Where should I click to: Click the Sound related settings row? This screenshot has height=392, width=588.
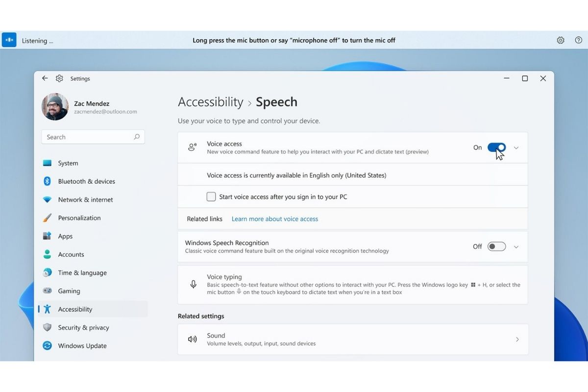pyautogui.click(x=353, y=339)
